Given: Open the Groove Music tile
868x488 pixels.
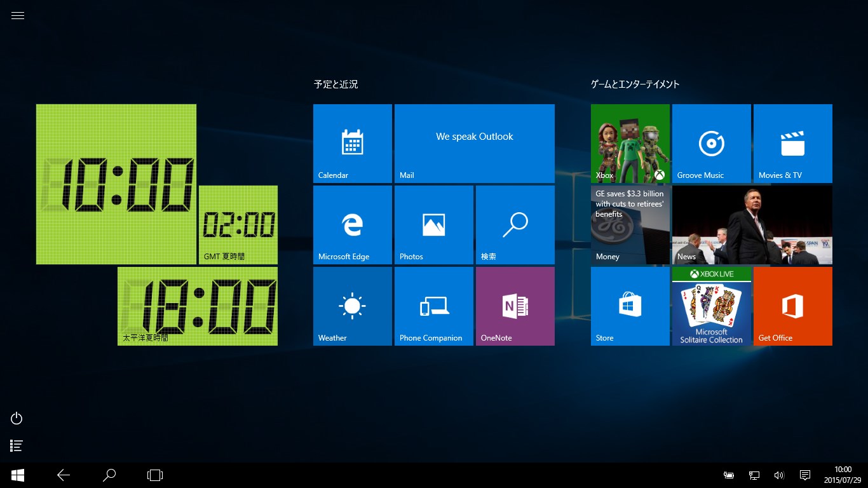Looking at the screenshot, I should (x=712, y=144).
